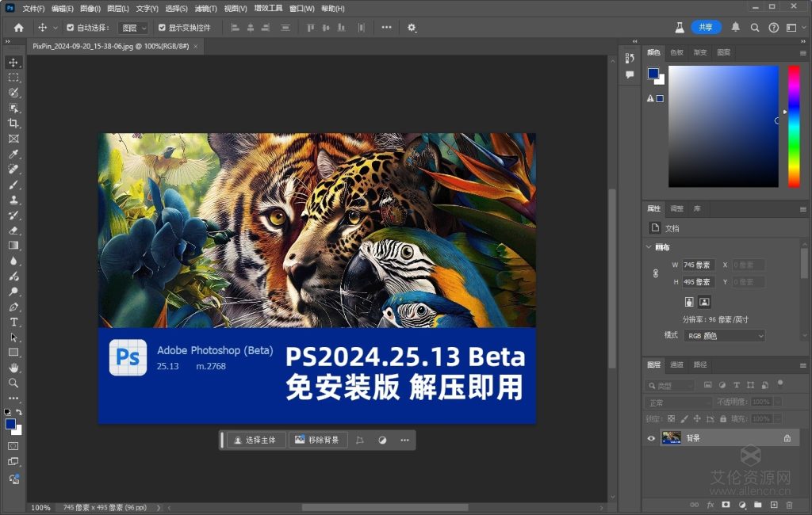Select the Rectangular Marquee tool
This screenshot has height=515, width=812.
pos(13,78)
